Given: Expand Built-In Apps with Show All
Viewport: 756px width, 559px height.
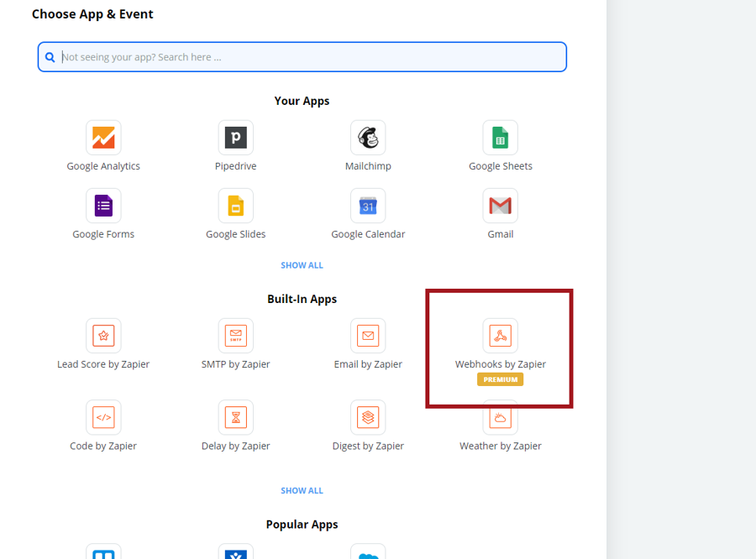Looking at the screenshot, I should tap(302, 491).
